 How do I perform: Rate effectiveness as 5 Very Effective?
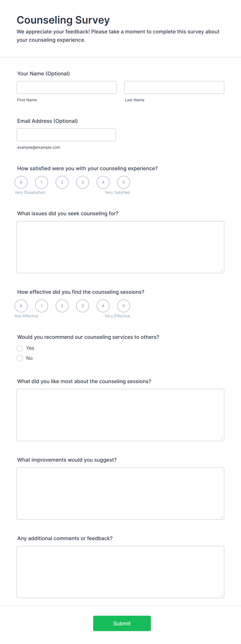click(x=124, y=306)
